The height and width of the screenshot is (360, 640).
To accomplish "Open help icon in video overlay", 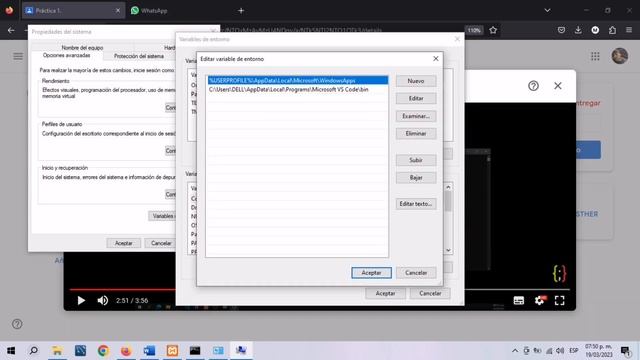I will tap(533, 86).
